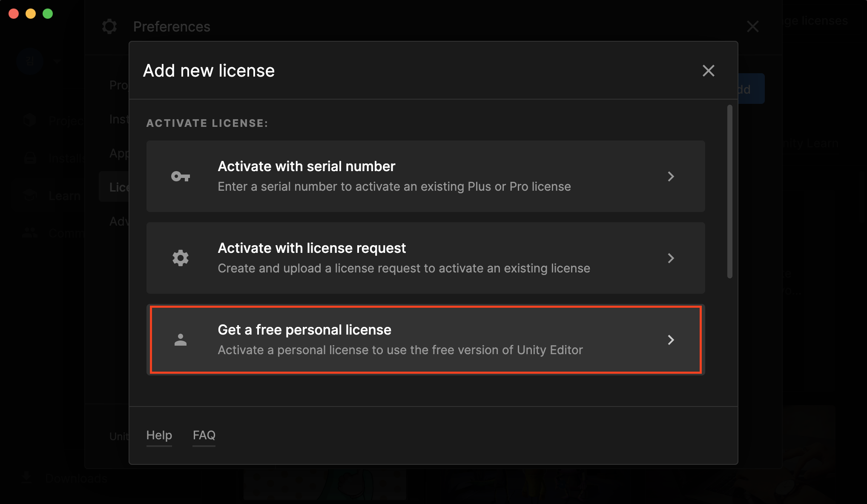Viewport: 867px width, 504px height.
Task: Open the Help link
Action: point(159,435)
